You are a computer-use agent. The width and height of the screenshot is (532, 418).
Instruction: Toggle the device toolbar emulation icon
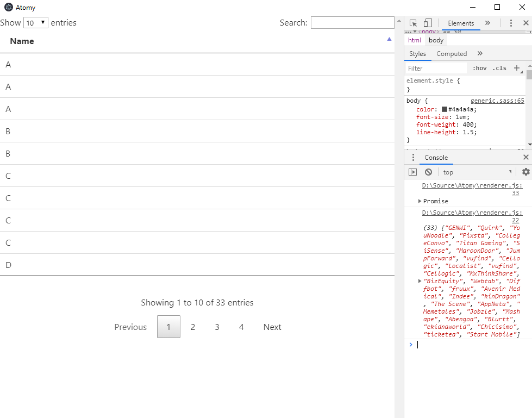(x=428, y=23)
